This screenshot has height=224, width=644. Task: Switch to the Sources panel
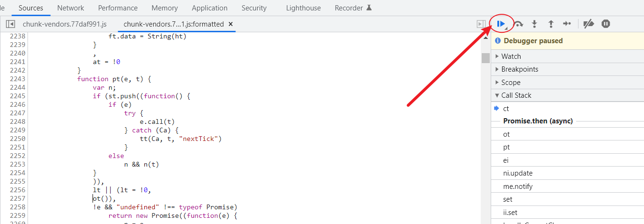(31, 8)
